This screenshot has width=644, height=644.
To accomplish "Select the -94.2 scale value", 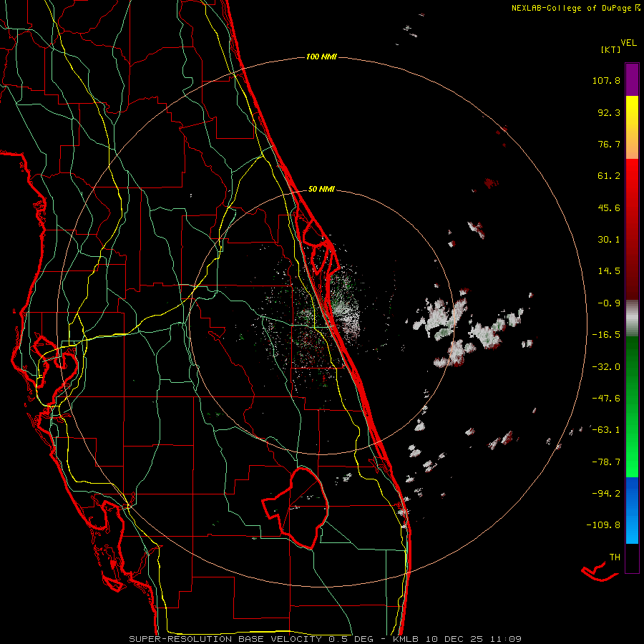I will pyautogui.click(x=606, y=494).
